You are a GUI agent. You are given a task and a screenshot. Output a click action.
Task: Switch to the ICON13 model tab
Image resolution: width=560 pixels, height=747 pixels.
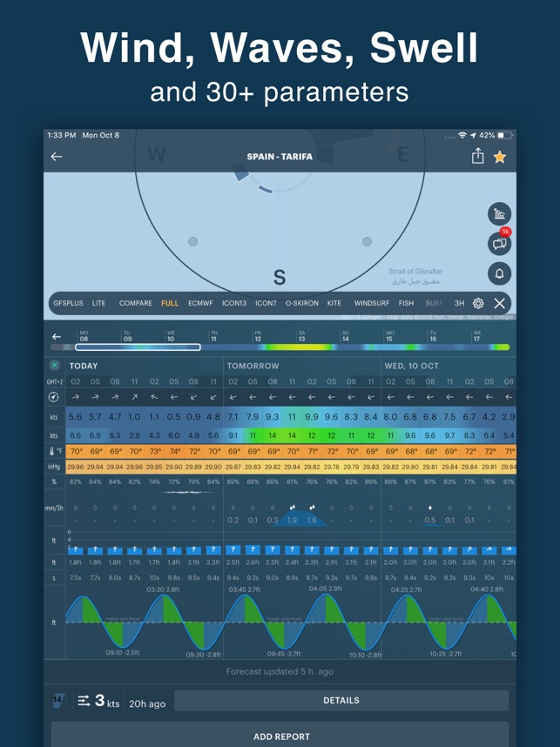click(x=234, y=303)
